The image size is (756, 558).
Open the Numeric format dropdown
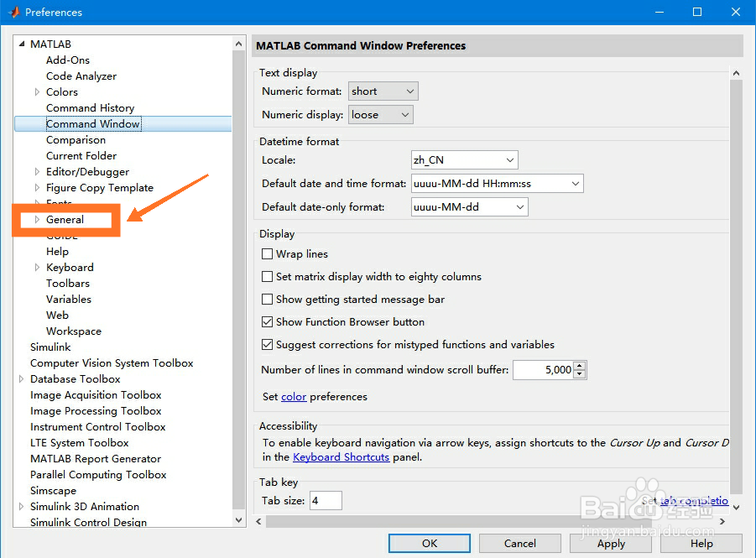coord(383,91)
